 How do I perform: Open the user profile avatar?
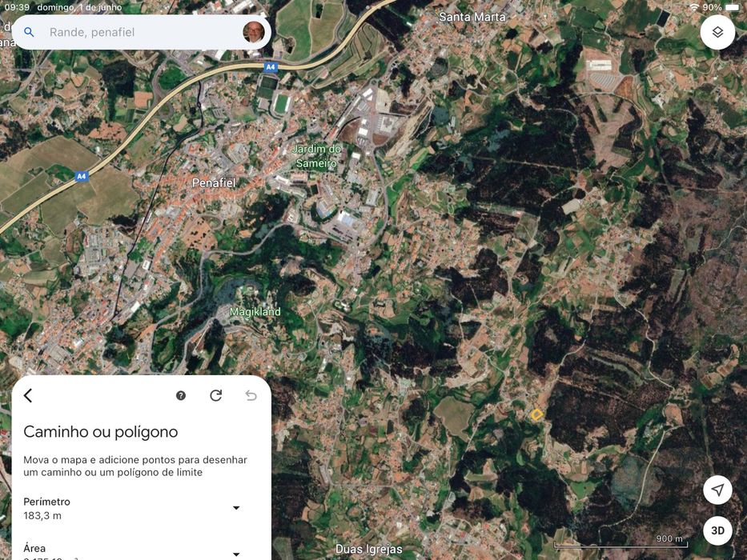point(254,32)
